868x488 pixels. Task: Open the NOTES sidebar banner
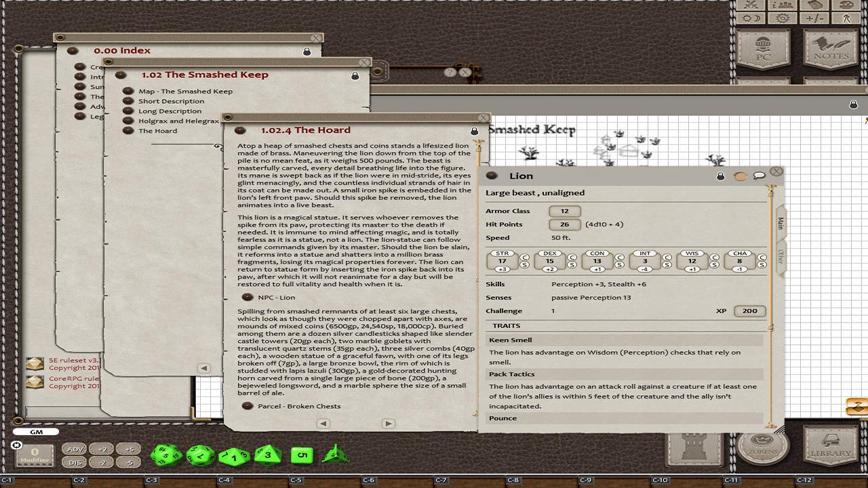(831, 49)
